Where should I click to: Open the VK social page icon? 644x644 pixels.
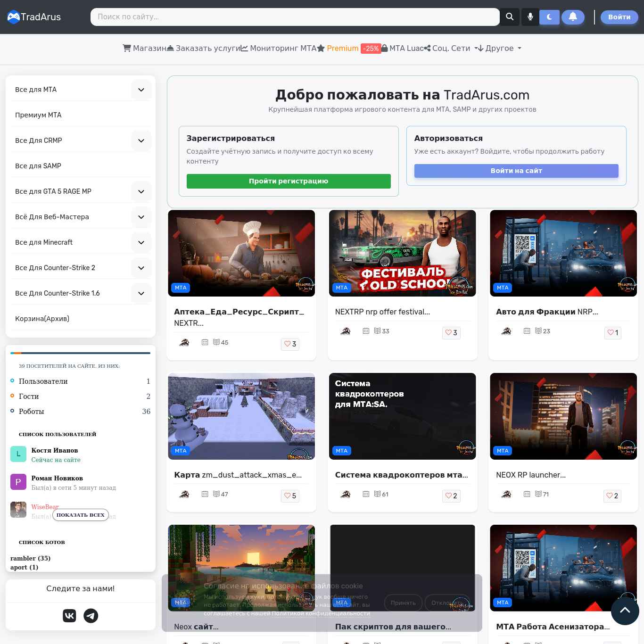tap(69, 616)
